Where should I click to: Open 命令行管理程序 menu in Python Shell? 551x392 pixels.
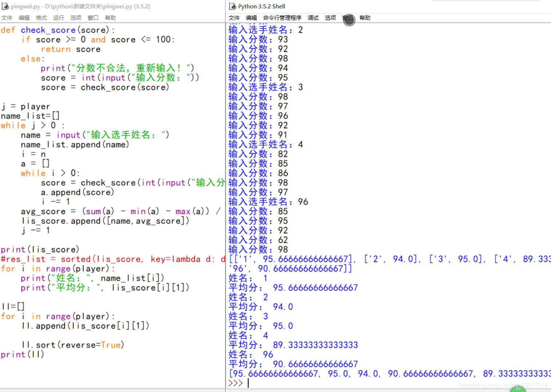[x=282, y=18]
